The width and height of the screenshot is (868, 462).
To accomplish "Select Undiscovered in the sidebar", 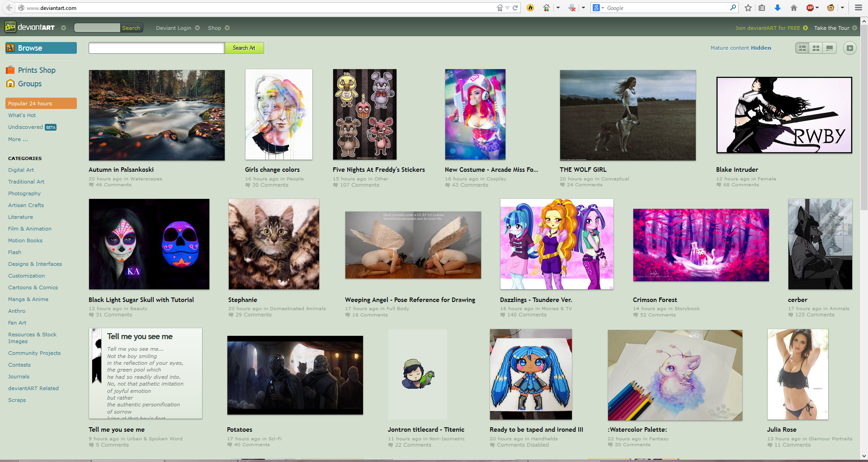I will tap(25, 127).
